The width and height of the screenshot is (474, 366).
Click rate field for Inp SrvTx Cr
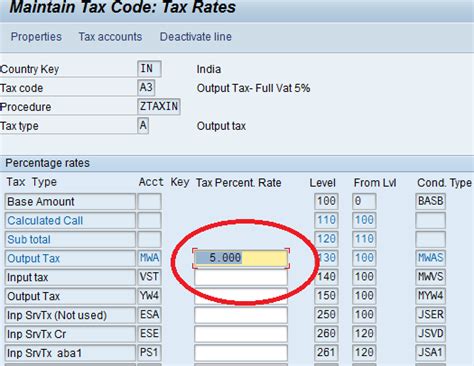[241, 334]
